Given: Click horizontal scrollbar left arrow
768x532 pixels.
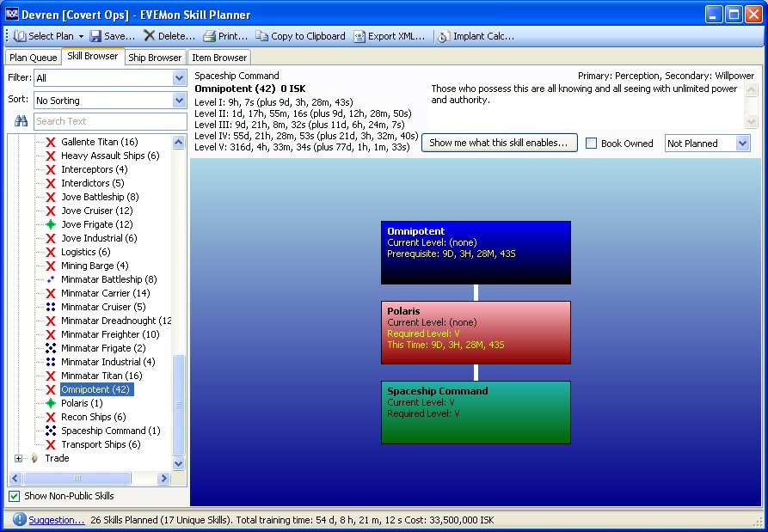Looking at the screenshot, I should 15,478.
